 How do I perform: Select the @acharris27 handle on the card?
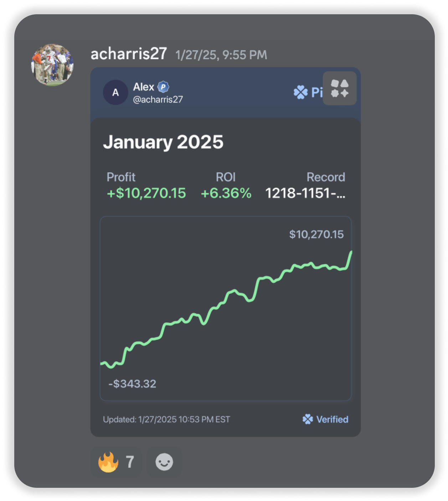[158, 100]
